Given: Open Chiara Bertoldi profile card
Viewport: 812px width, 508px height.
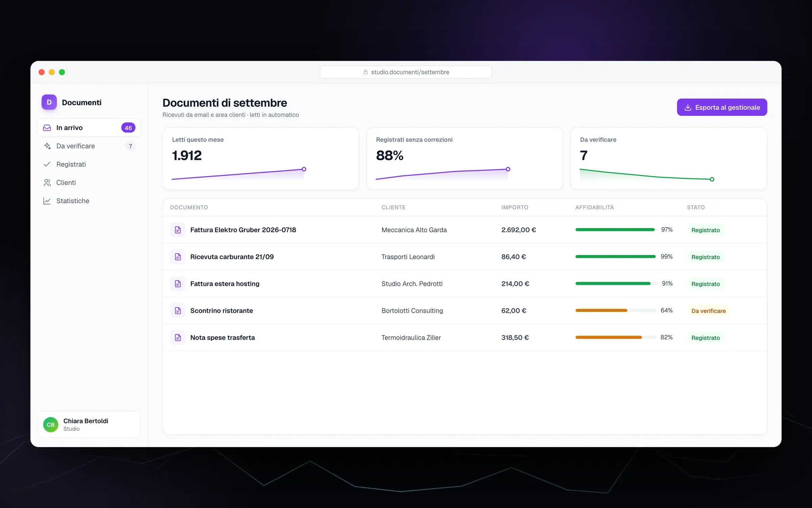Looking at the screenshot, I should 89,425.
